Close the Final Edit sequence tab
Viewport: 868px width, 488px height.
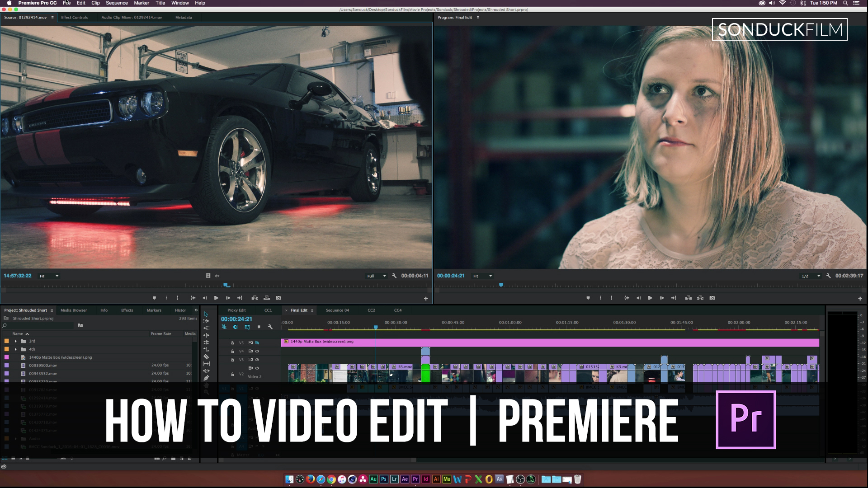pyautogui.click(x=286, y=310)
